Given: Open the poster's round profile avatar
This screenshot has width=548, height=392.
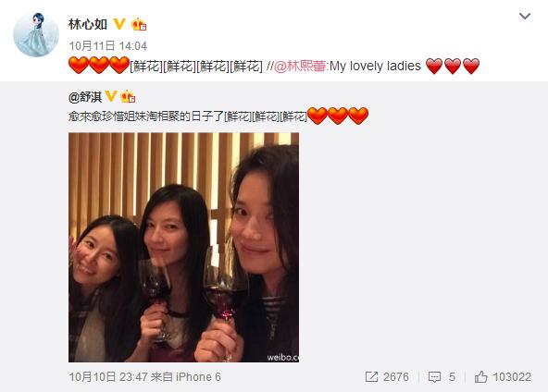Looking at the screenshot, I should pos(36,35).
